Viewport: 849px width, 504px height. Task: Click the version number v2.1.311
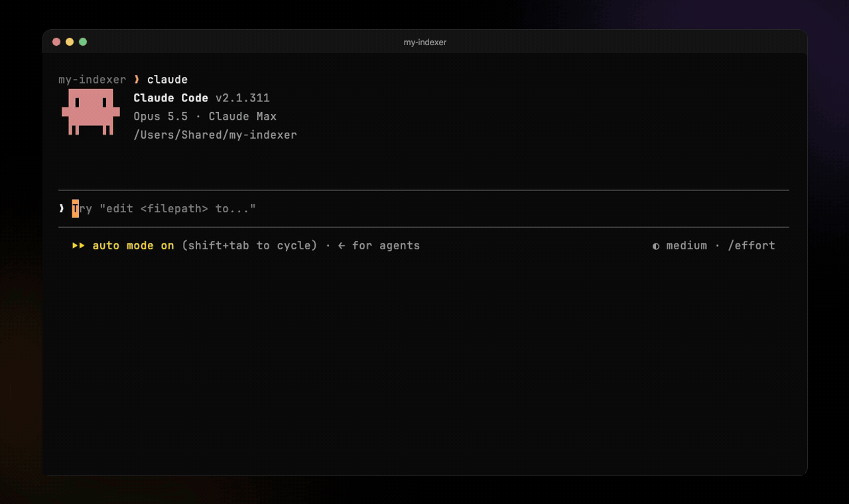pos(243,98)
